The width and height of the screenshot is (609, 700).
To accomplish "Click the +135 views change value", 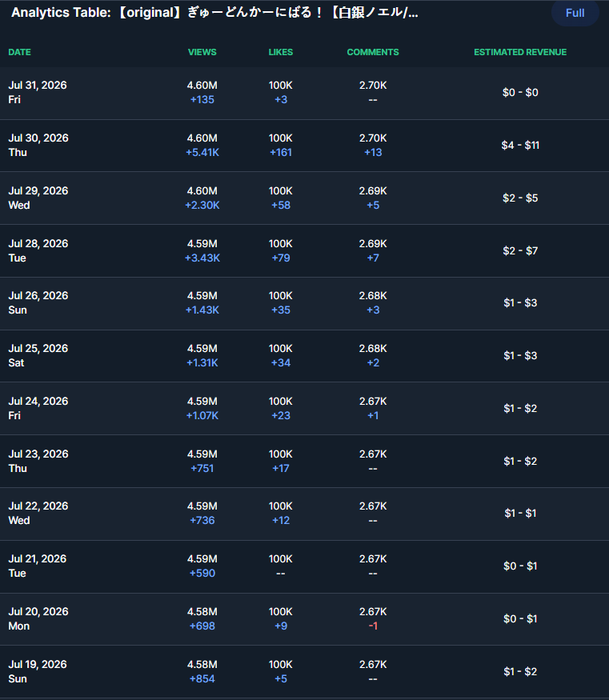I will pos(202,99).
